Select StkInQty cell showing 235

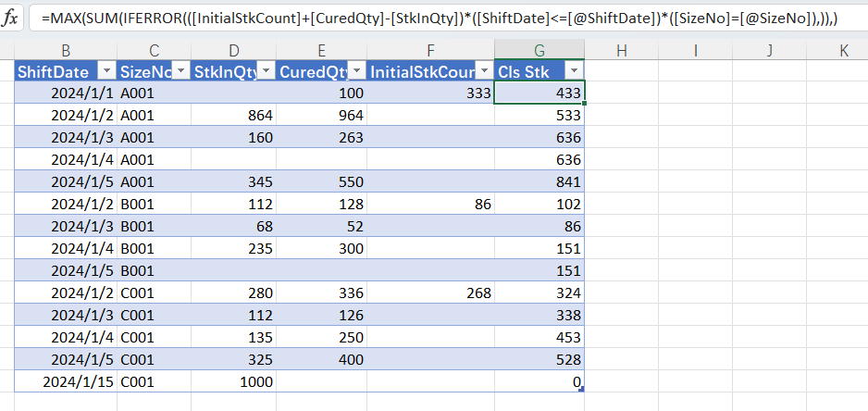click(233, 248)
